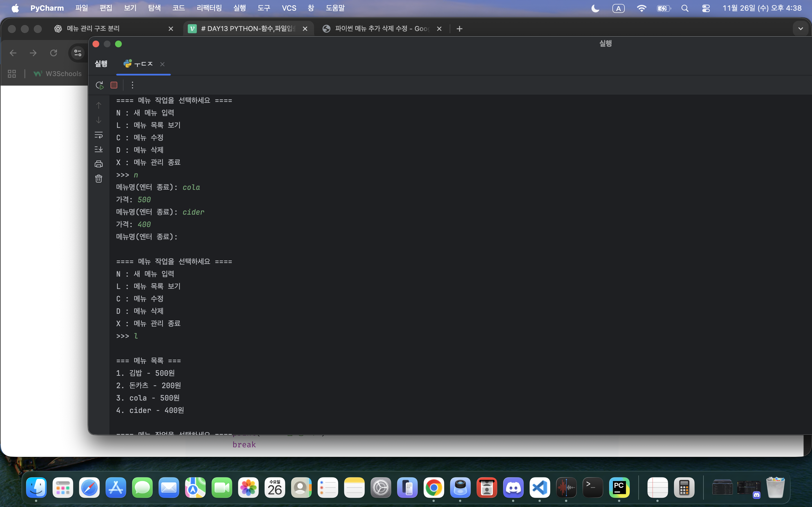Image resolution: width=812 pixels, height=507 pixels.
Task: Stop the running process with red square
Action: click(x=114, y=85)
